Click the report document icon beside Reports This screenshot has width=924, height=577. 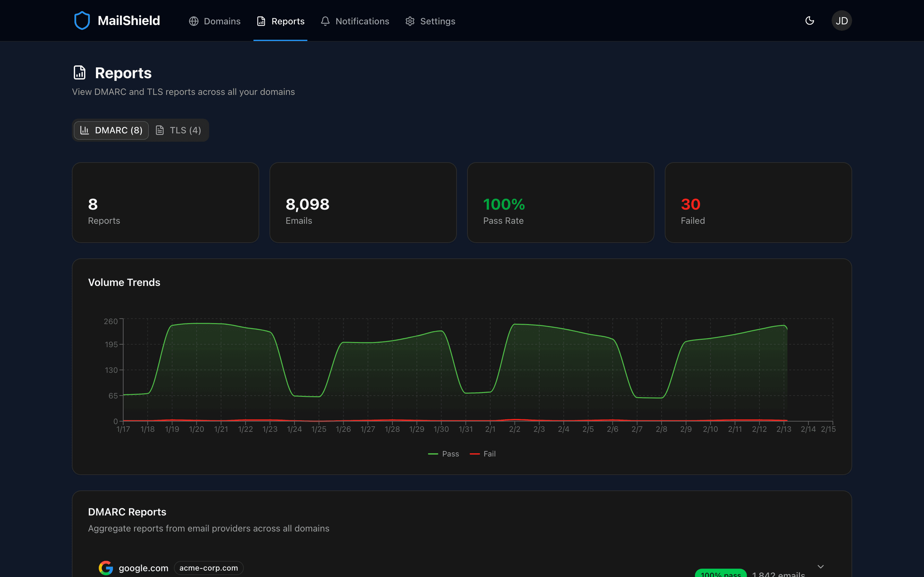261,21
